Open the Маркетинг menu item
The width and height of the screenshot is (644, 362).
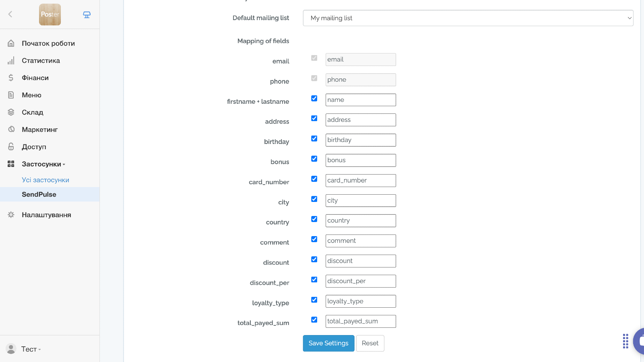click(39, 130)
